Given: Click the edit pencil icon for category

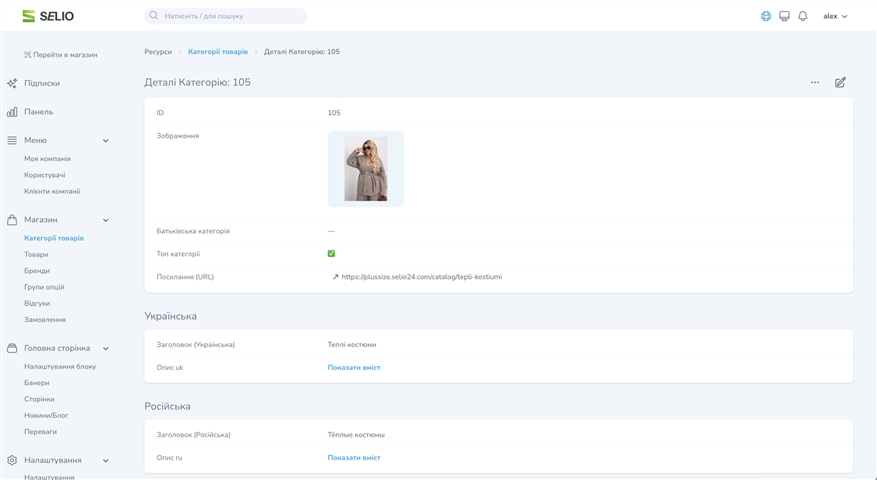Looking at the screenshot, I should click(840, 82).
